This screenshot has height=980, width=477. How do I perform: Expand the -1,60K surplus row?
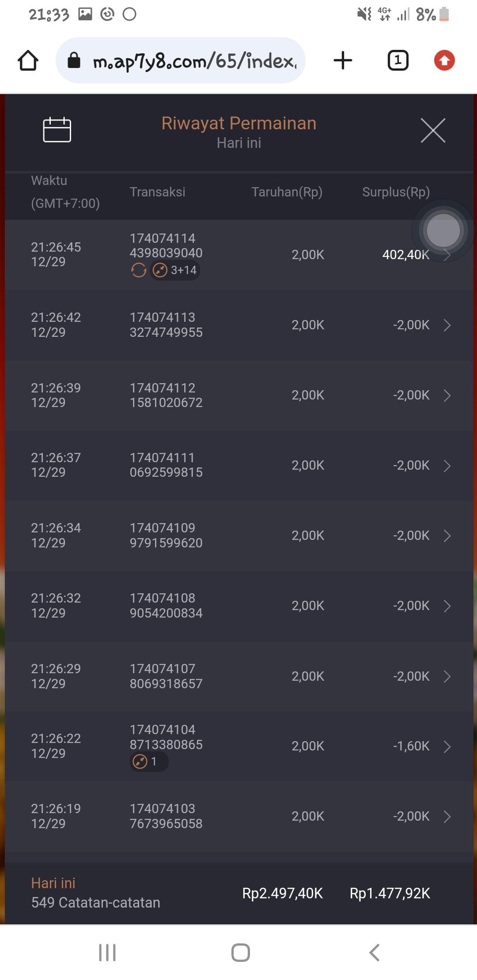(x=447, y=746)
